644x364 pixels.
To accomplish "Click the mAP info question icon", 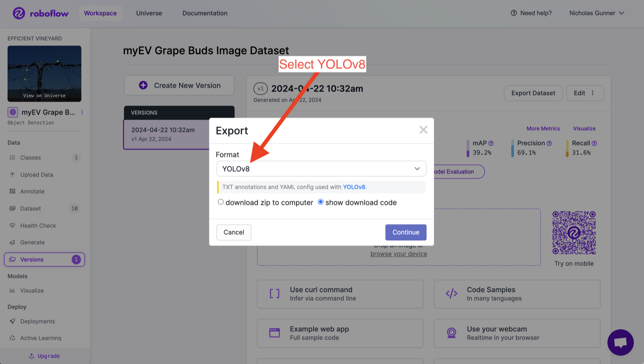I will [x=491, y=143].
